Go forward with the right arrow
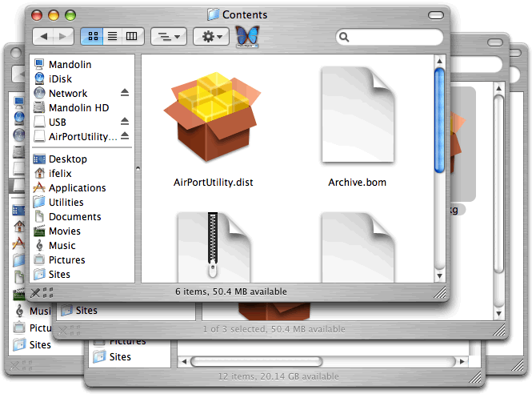532x394 pixels. point(63,36)
